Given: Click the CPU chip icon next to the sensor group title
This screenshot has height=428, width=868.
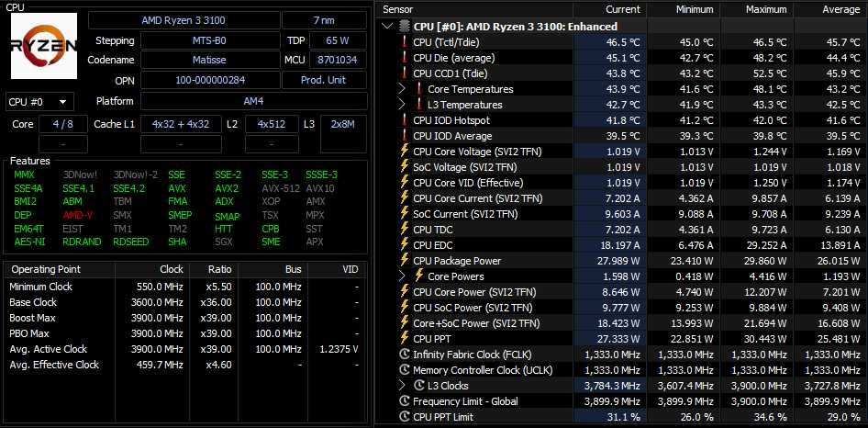Looking at the screenshot, I should pyautogui.click(x=405, y=26).
